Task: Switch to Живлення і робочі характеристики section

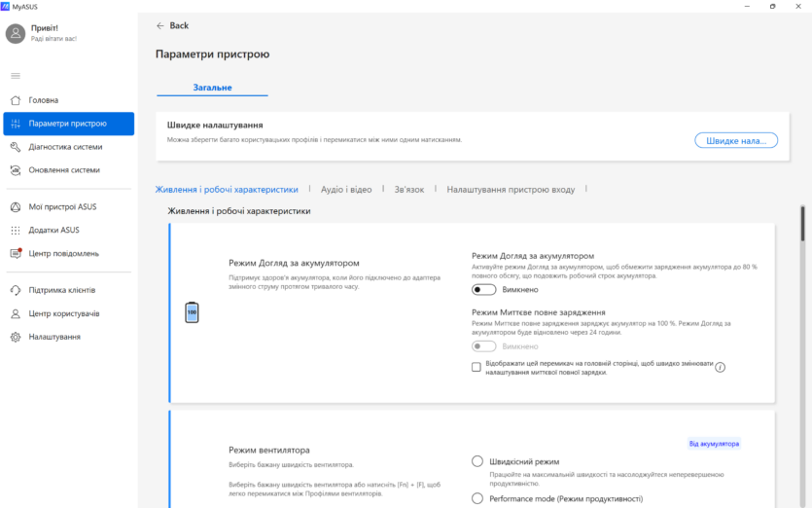Action: point(227,189)
